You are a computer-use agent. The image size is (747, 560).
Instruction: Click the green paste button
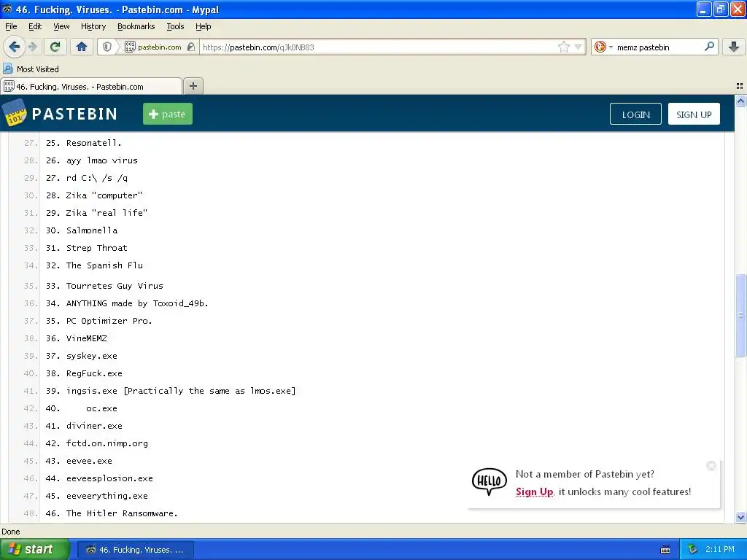click(168, 114)
